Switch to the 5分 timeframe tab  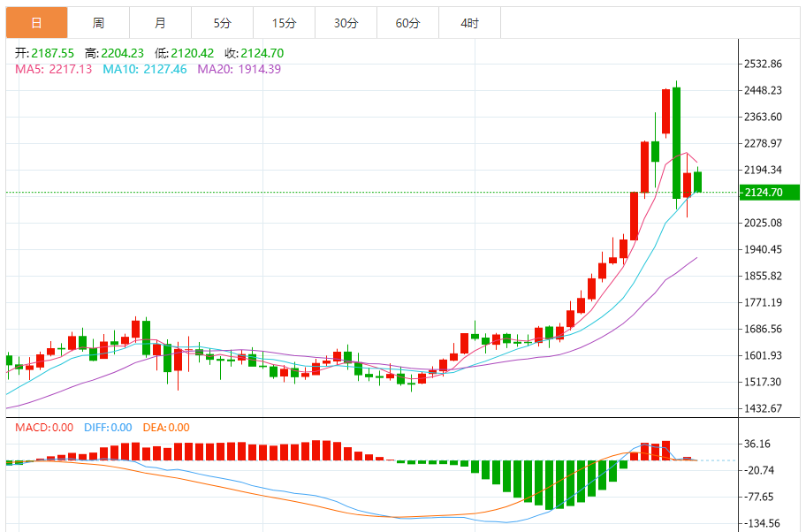point(222,23)
